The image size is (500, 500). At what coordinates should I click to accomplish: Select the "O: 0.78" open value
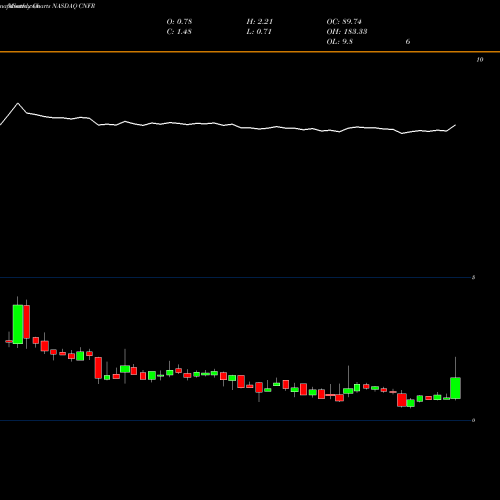click(179, 22)
